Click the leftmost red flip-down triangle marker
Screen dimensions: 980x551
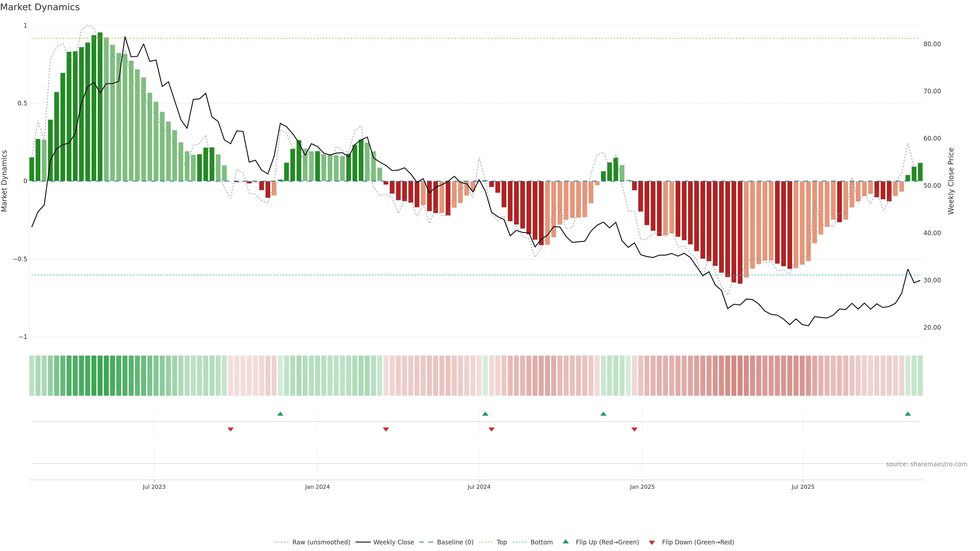point(230,429)
